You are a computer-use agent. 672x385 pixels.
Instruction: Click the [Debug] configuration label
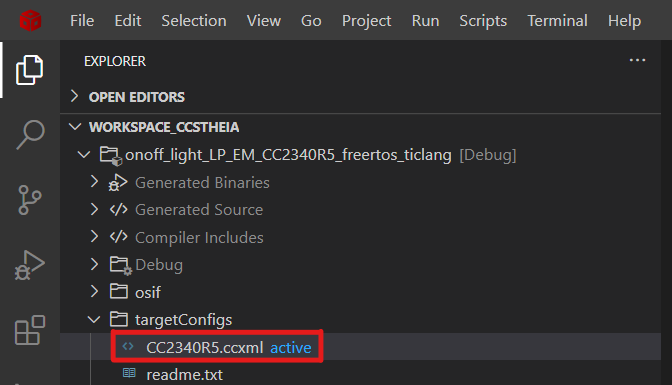[488, 155]
